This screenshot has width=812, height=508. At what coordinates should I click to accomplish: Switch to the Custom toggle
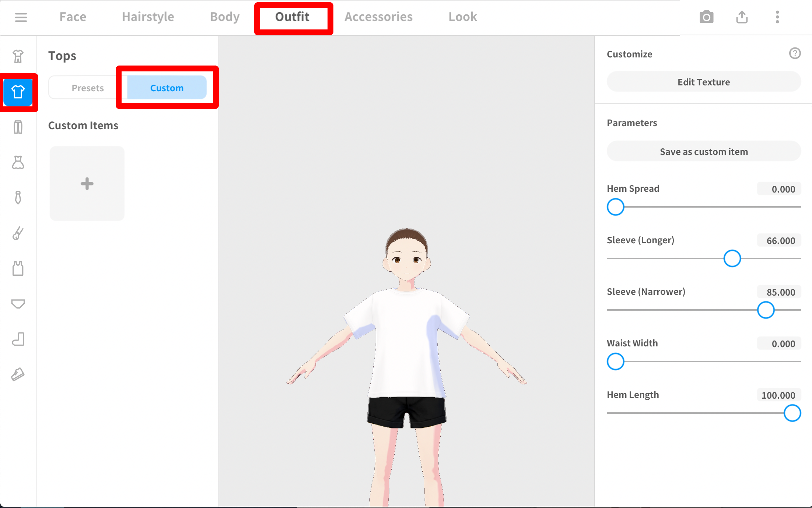(x=167, y=88)
